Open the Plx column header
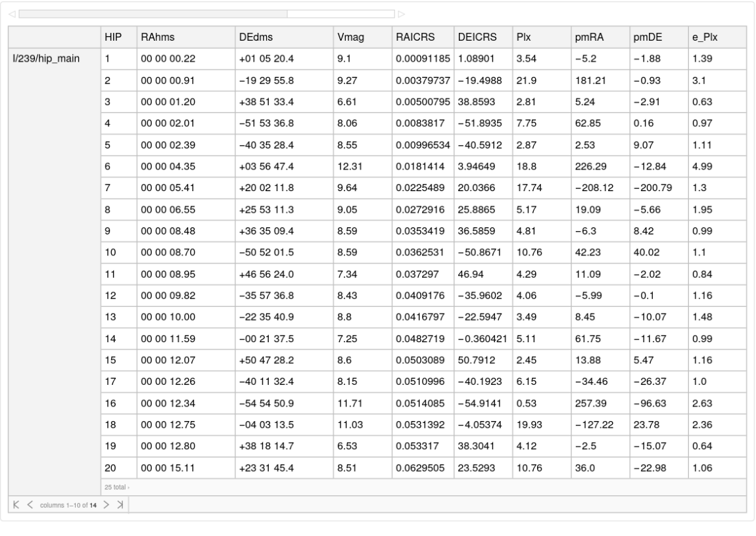756x536 pixels. [x=523, y=37]
